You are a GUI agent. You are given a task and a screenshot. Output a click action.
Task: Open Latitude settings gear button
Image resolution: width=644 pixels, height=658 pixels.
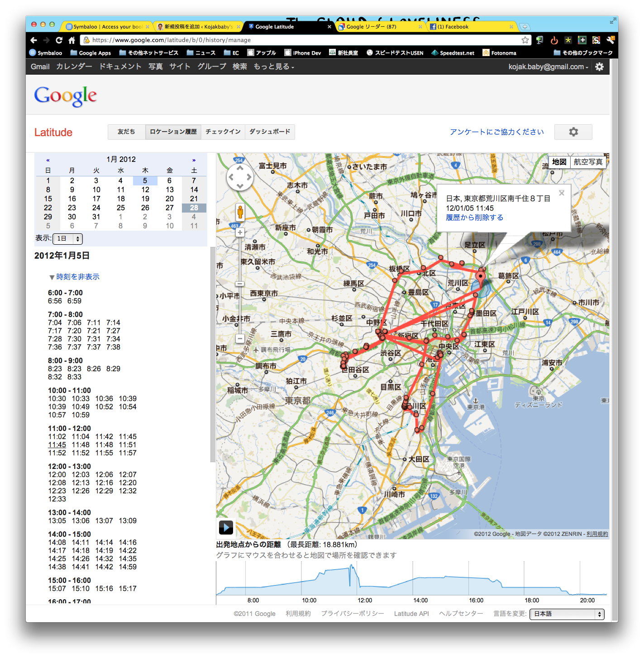[573, 132]
